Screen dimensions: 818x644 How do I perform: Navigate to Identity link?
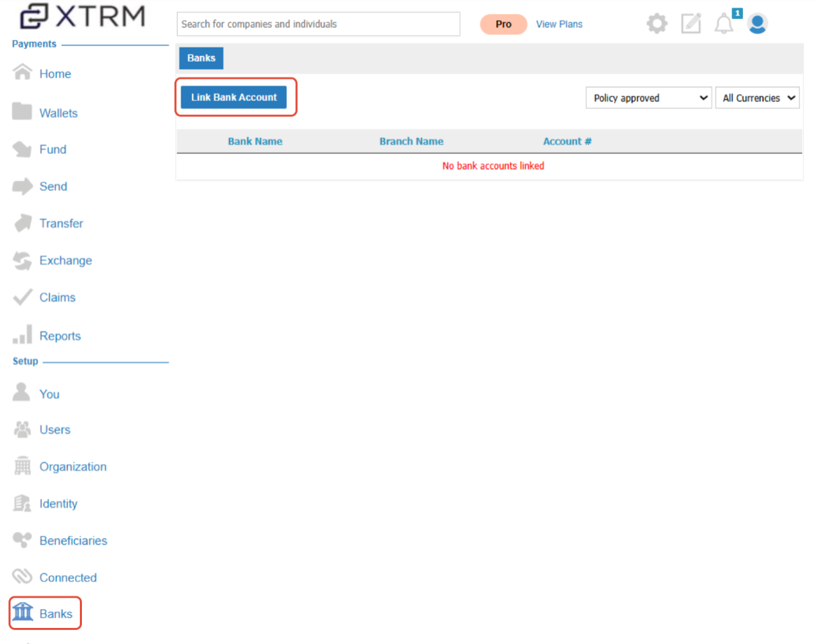pyautogui.click(x=58, y=504)
